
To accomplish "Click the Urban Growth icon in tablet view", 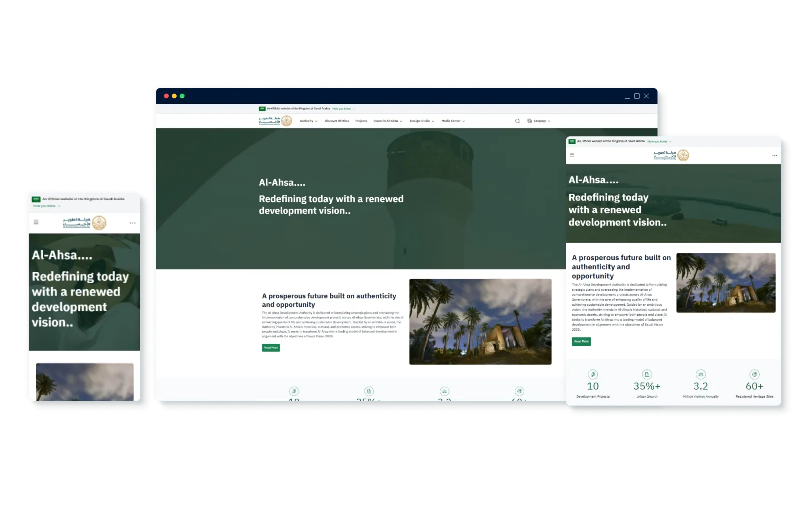I will point(647,374).
